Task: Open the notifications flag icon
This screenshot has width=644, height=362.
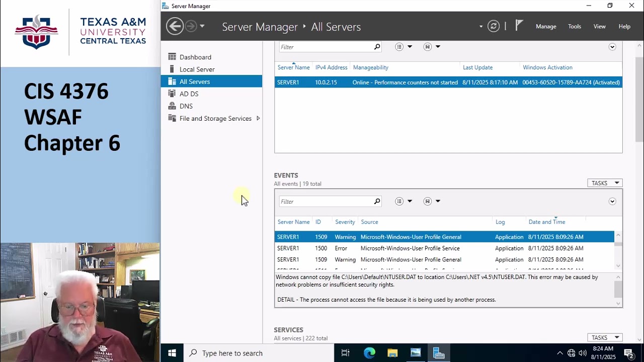Action: tap(519, 26)
